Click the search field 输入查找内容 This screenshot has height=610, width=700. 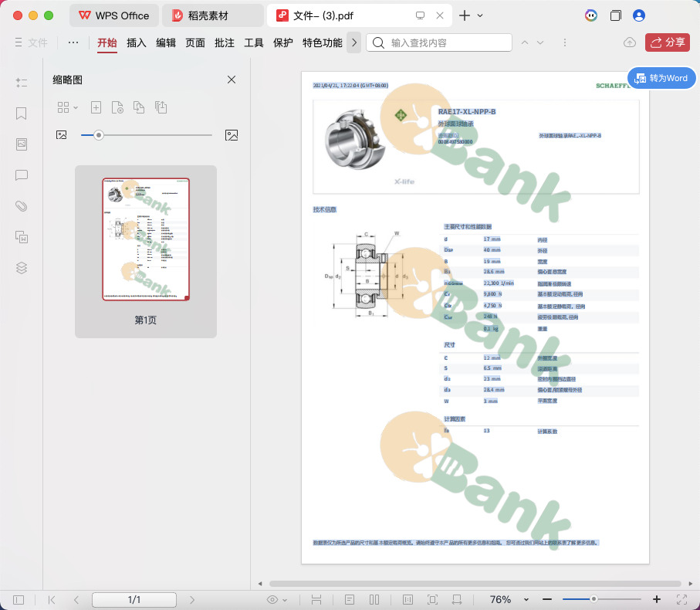439,42
